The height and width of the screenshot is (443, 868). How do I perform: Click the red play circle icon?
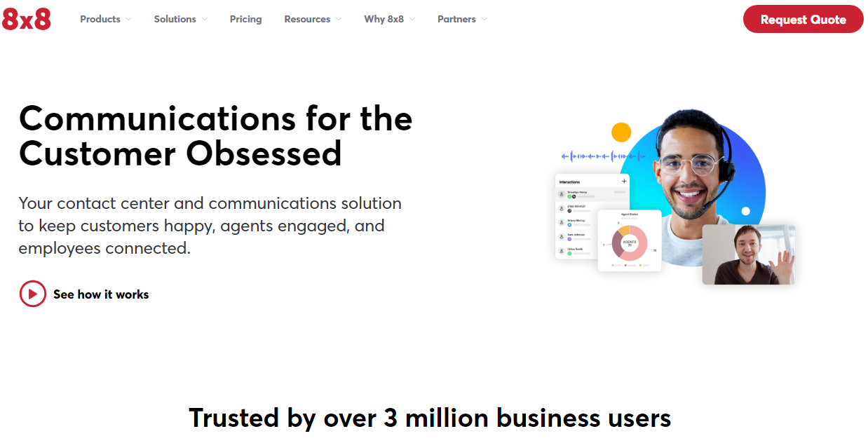32,294
